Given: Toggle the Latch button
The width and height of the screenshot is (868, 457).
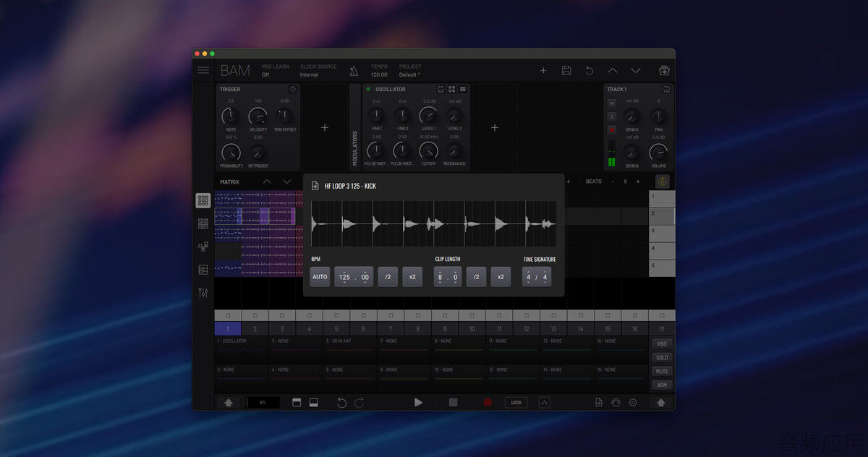Looking at the screenshot, I should coord(516,402).
